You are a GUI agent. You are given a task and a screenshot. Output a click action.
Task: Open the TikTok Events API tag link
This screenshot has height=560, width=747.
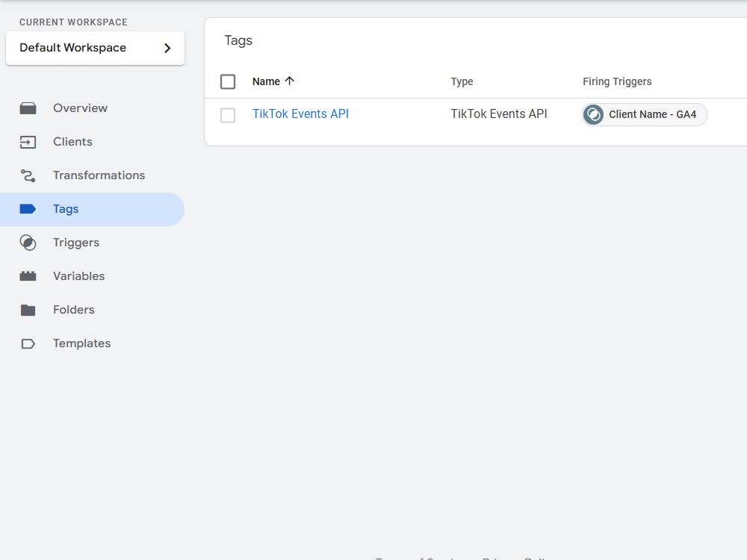point(300,113)
